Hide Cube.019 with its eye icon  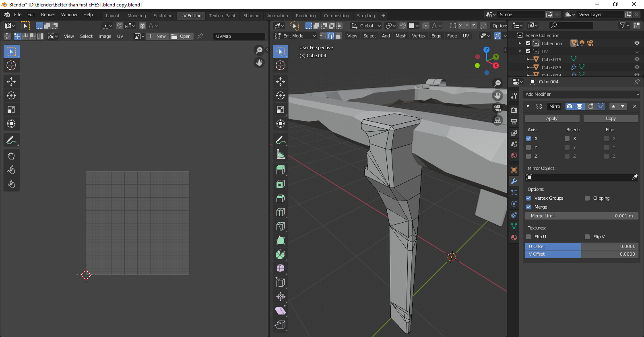(x=637, y=60)
